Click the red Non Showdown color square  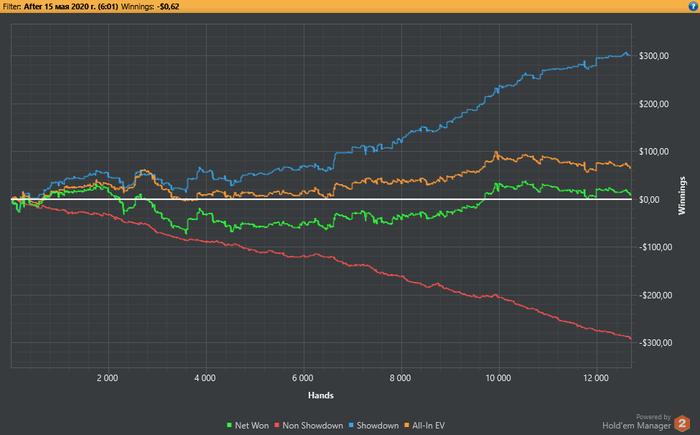(277, 426)
